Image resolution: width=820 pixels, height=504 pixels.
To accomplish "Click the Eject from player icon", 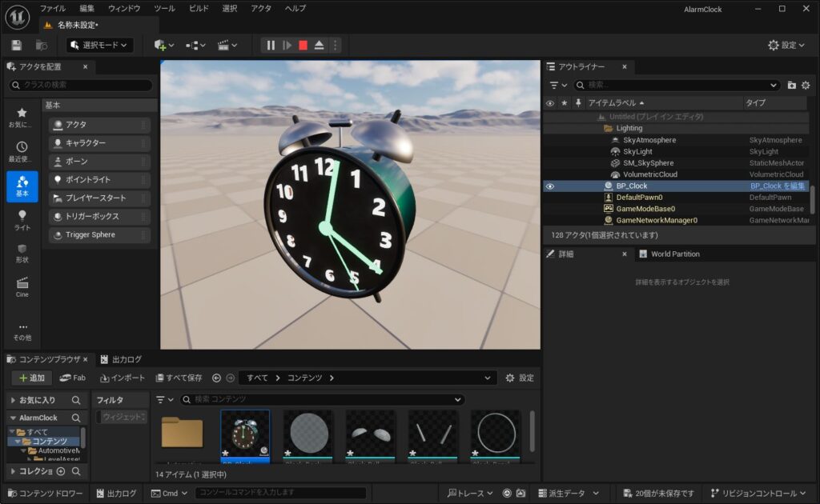I will click(320, 46).
